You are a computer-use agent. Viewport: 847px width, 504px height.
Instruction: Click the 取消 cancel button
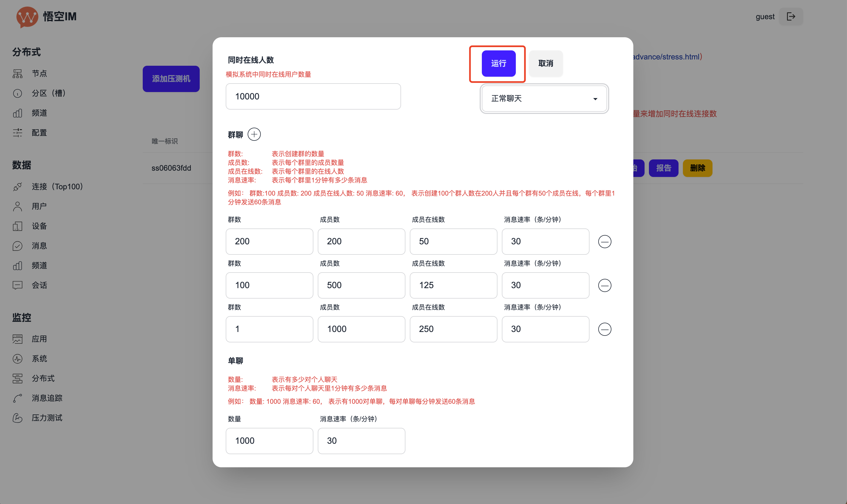click(x=545, y=64)
